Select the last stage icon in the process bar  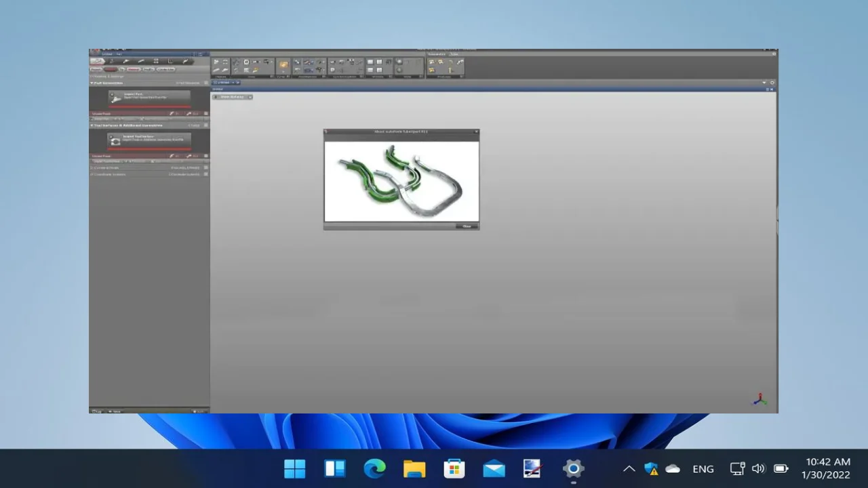[185, 61]
